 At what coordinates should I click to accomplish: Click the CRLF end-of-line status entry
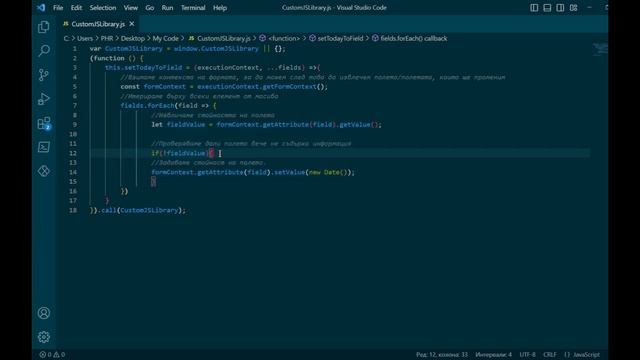[x=550, y=355]
